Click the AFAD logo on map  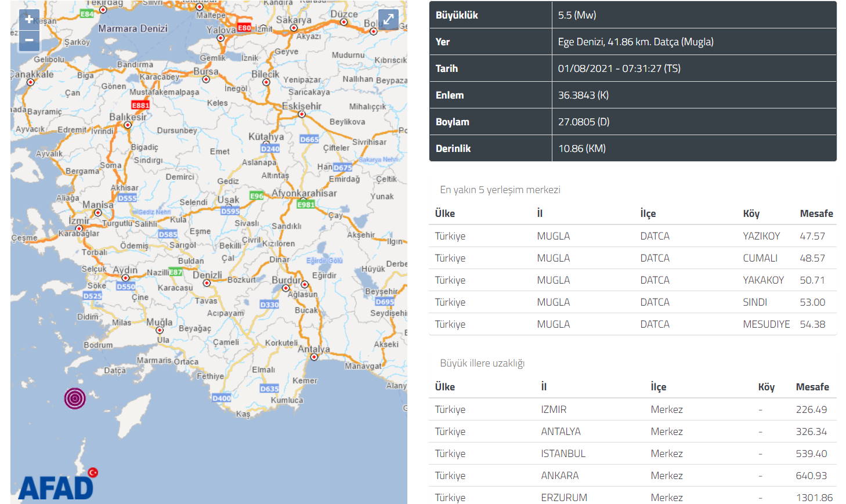pyautogui.click(x=56, y=487)
